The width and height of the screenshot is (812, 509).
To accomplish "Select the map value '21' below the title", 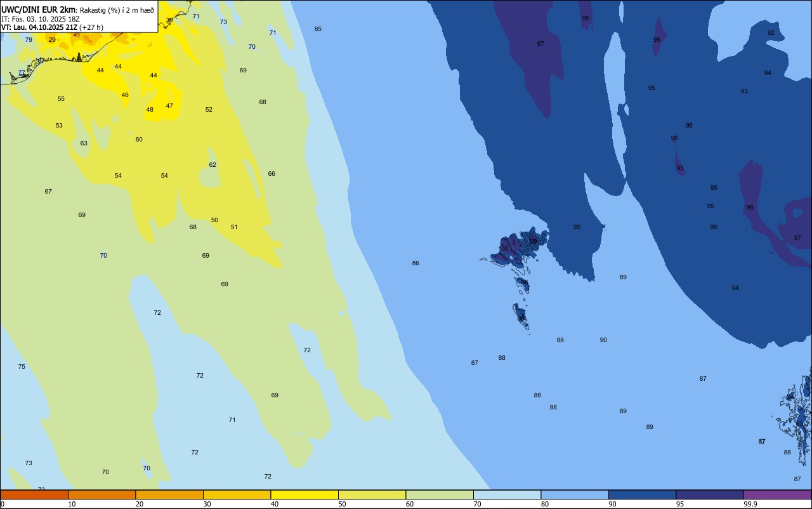I will coord(77,34).
